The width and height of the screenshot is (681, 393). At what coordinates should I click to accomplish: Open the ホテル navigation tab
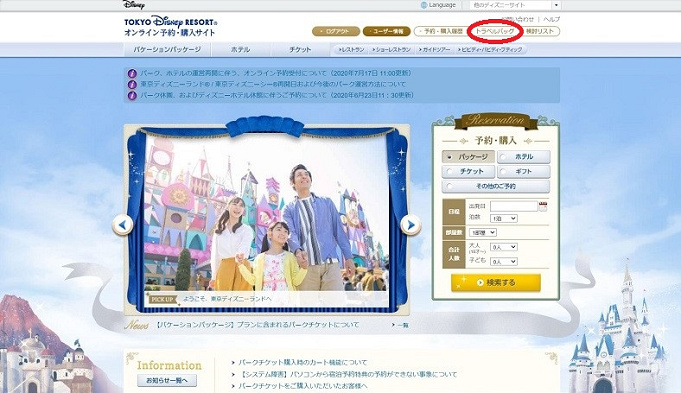pyautogui.click(x=241, y=50)
